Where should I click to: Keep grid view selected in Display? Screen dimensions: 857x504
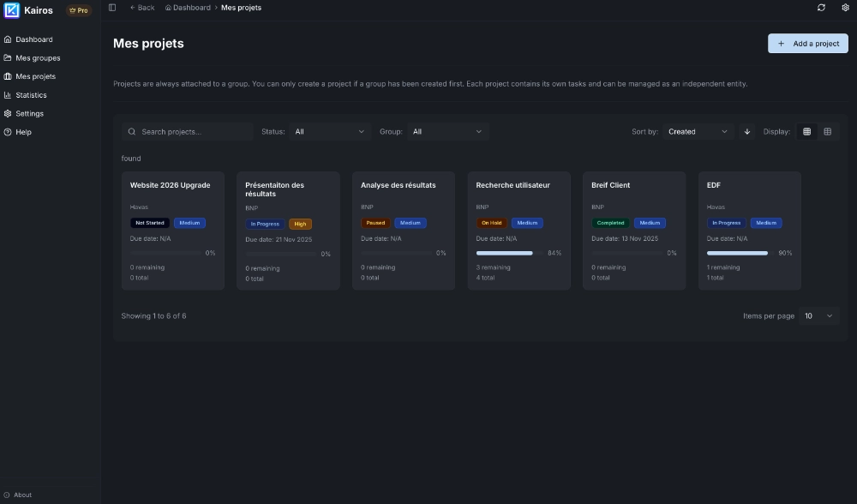(x=806, y=131)
